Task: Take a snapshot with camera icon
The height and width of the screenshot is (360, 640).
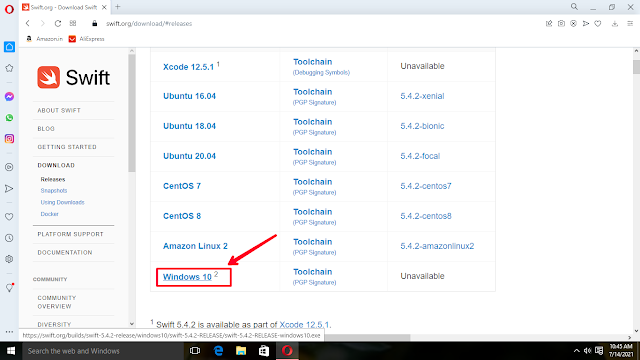Action: (x=561, y=24)
